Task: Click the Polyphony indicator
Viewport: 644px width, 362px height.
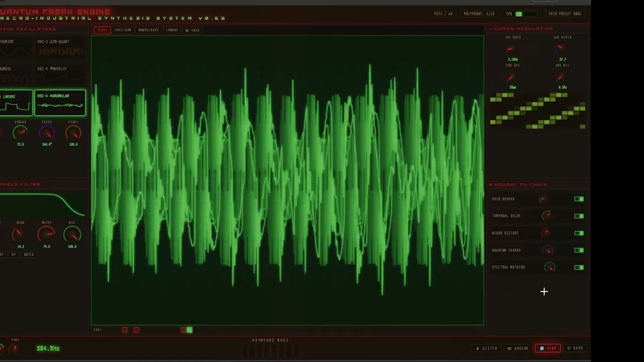Action: 479,14
